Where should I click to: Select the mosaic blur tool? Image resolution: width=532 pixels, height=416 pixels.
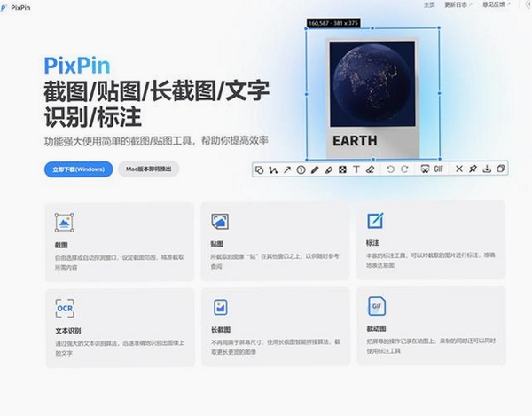pos(342,169)
